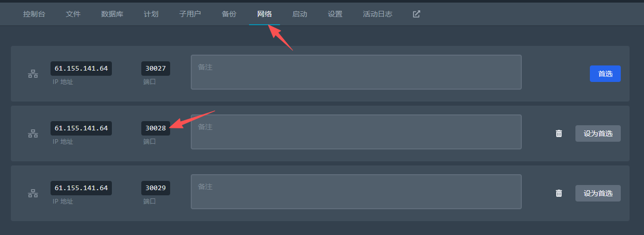
Task: Select the 备份 tab
Action: (229, 14)
